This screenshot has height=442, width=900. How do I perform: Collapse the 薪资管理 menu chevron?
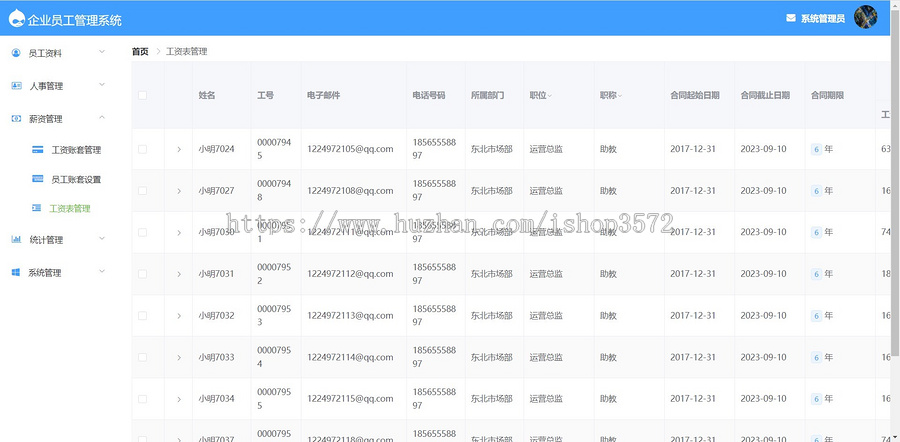pyautogui.click(x=102, y=117)
